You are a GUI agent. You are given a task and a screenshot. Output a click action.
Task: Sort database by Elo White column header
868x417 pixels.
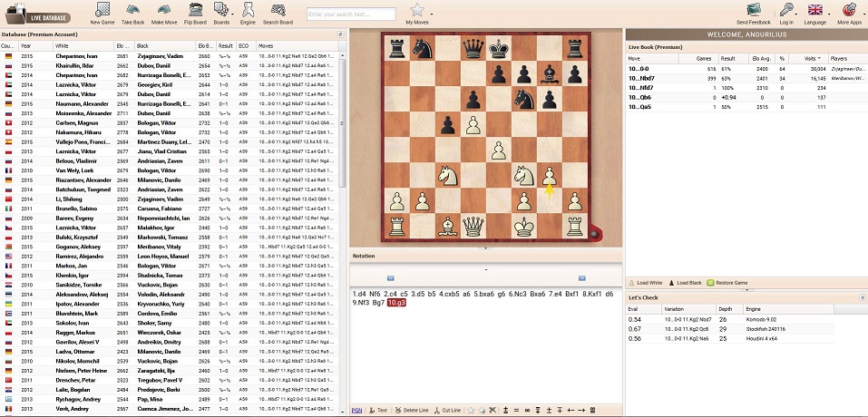(123, 46)
